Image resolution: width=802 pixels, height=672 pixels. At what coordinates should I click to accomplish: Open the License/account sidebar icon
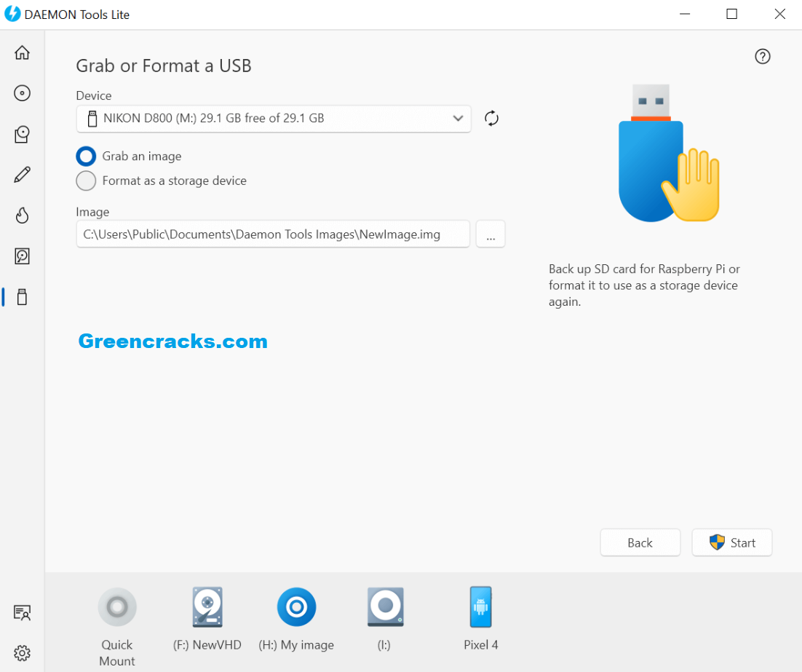tap(22, 612)
